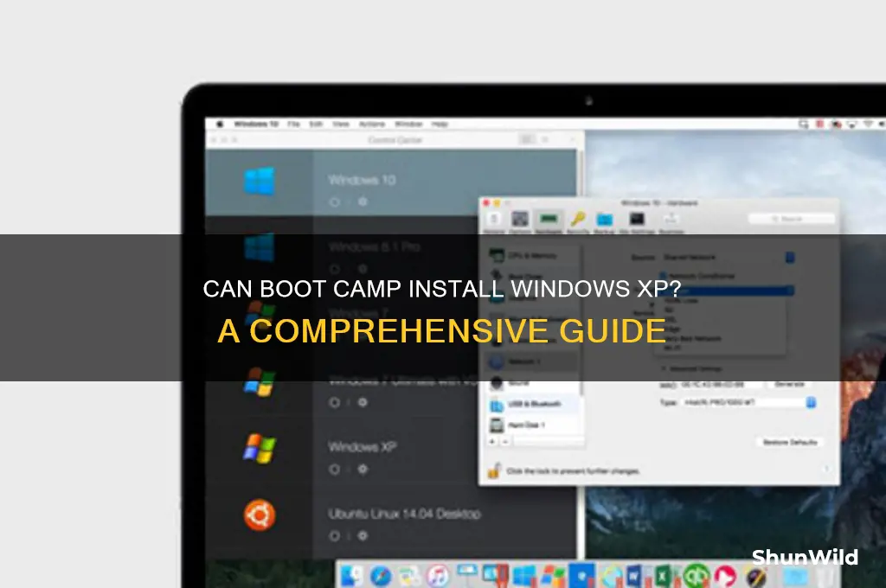The image size is (886, 588).
Task: Select Hard Disk 1 in the hardware list
Action: coord(533,425)
